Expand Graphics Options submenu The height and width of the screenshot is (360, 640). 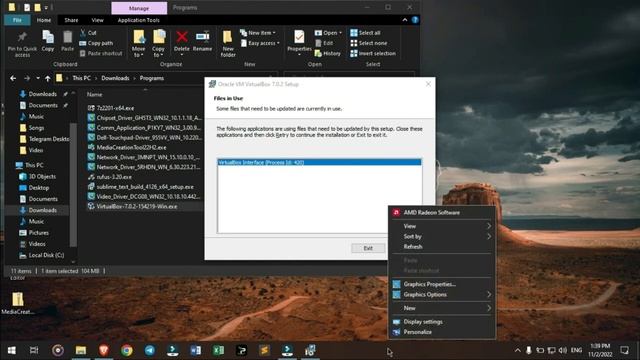click(442, 294)
